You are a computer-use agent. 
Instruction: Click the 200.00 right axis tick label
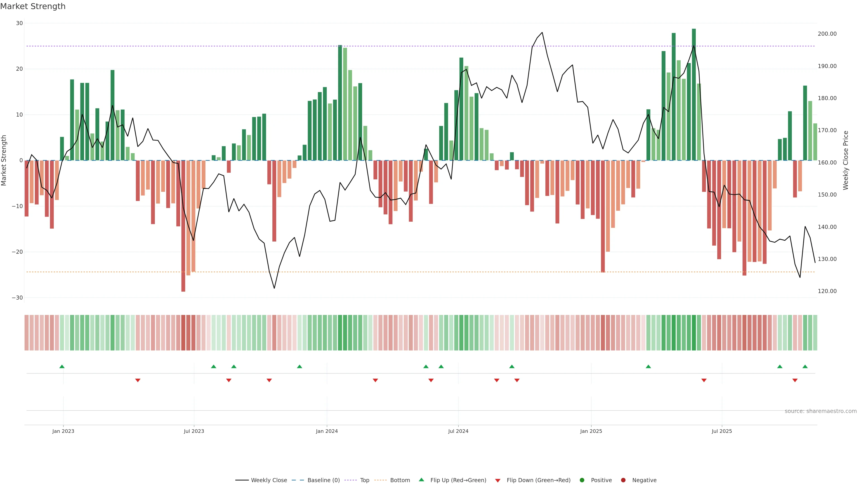coord(827,34)
